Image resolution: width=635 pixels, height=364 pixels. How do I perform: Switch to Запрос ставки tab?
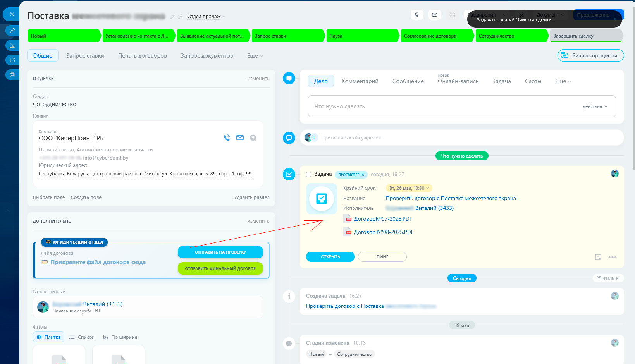85,56
